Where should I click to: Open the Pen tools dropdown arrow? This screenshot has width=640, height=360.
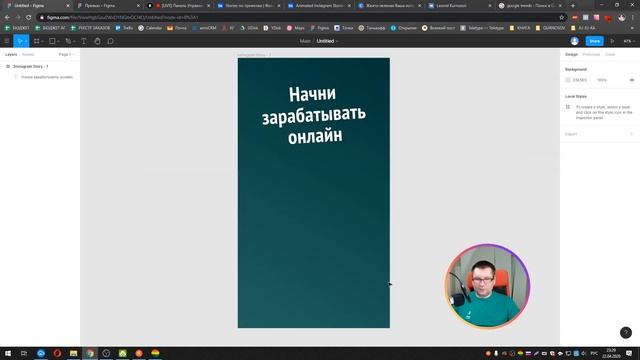pyautogui.click(x=74, y=41)
